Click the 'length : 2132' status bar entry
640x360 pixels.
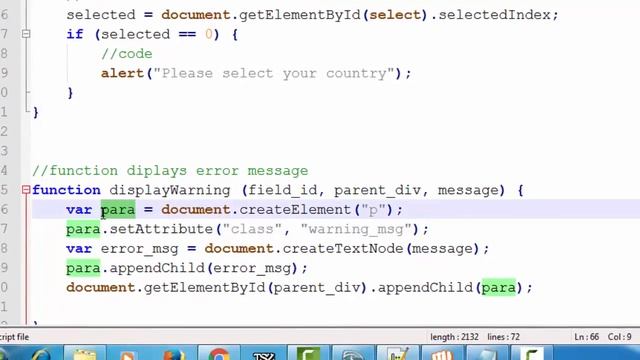click(454, 337)
